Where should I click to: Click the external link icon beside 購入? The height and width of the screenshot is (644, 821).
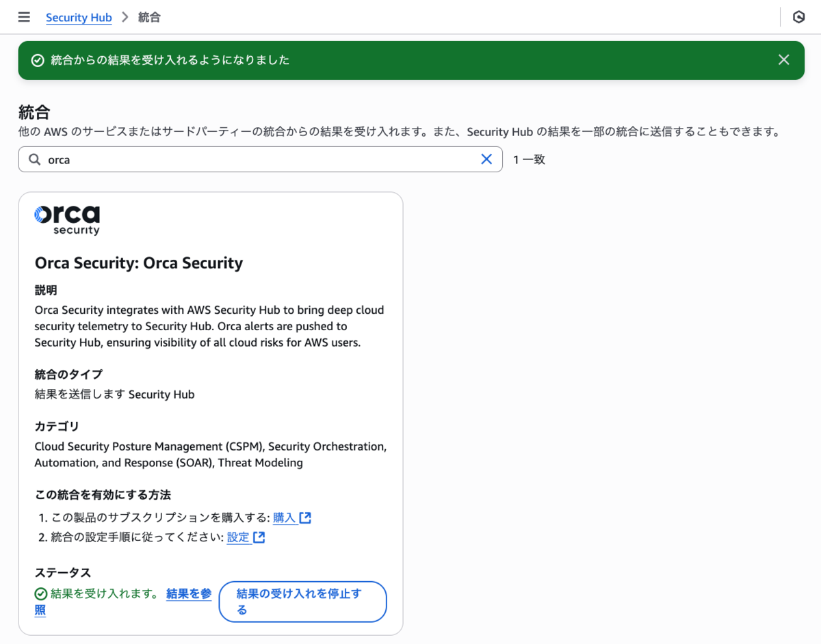click(305, 518)
